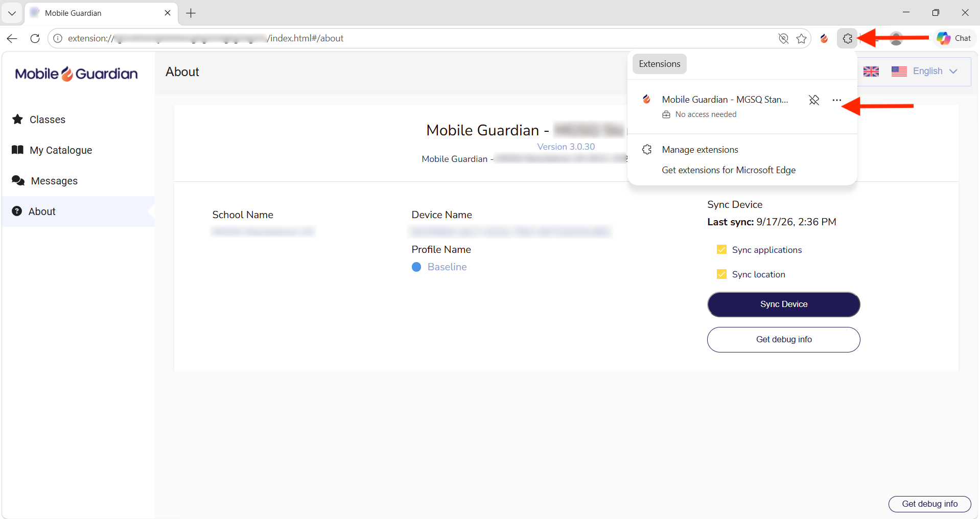Select About in the sidebar
The width and height of the screenshot is (980, 519).
coord(78,211)
